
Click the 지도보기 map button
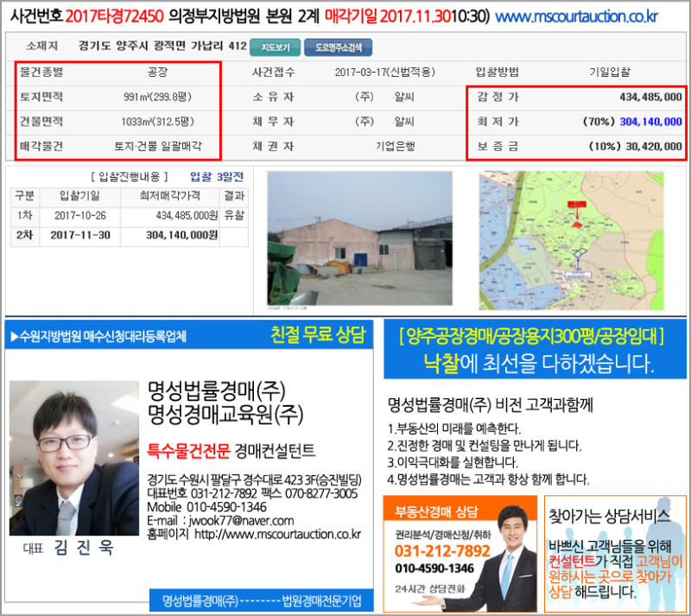[275, 48]
